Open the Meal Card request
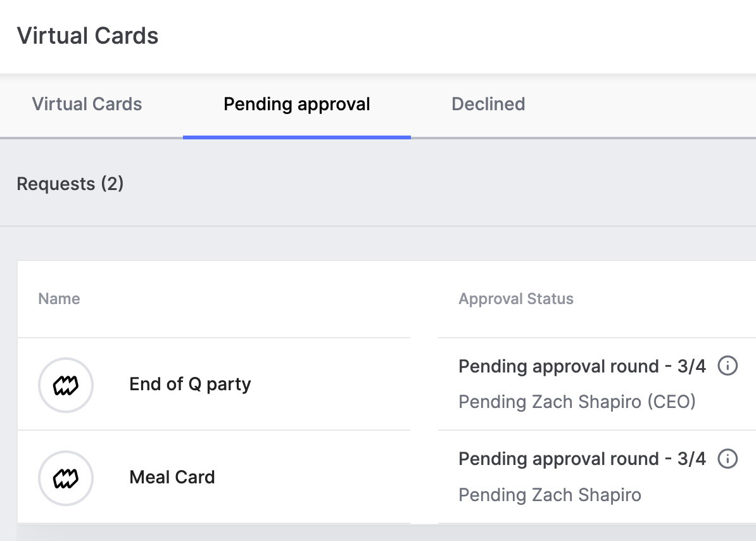This screenshot has height=541, width=756. [172, 477]
